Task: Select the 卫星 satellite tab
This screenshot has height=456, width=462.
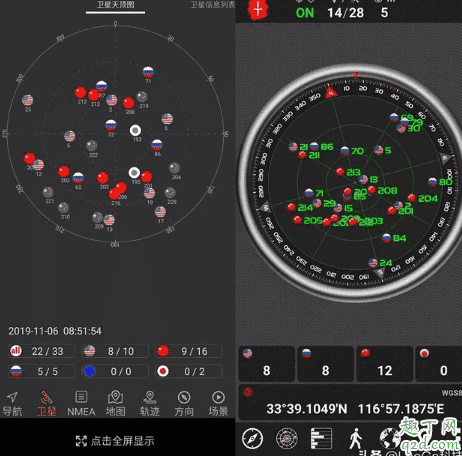Action: click(47, 404)
